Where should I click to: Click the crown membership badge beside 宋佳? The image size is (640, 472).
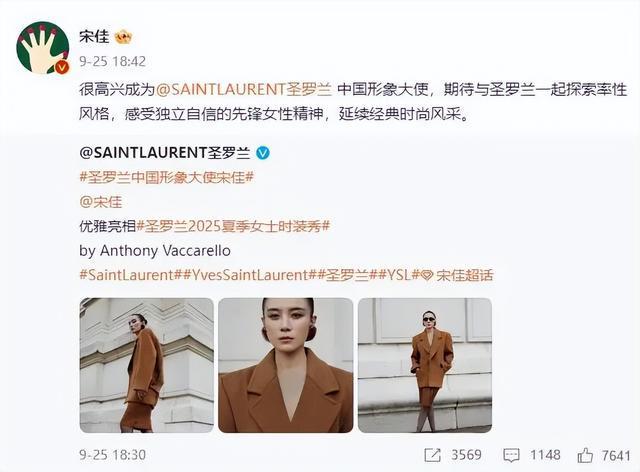click(123, 38)
